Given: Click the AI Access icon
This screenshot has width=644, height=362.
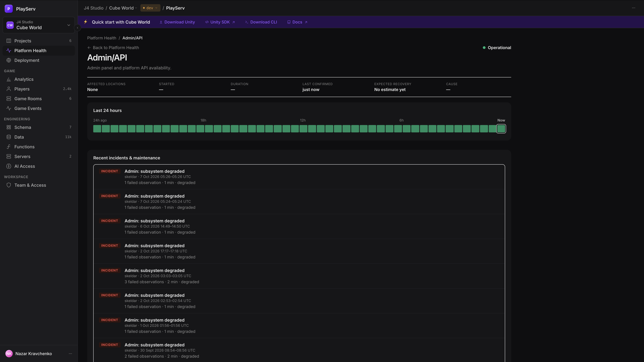Looking at the screenshot, I should coord(9,166).
